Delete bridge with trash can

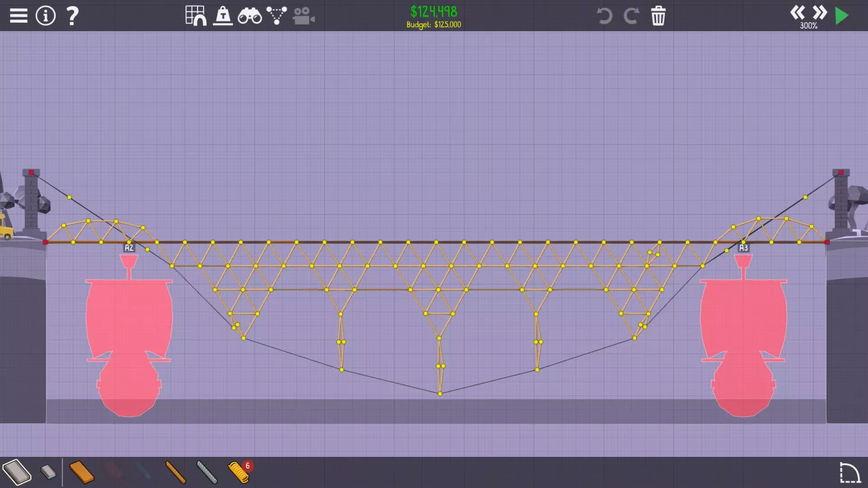point(658,16)
